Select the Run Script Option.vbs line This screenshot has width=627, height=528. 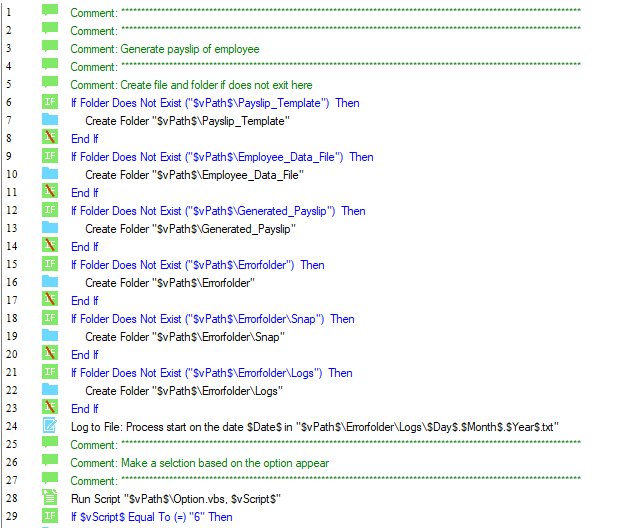pos(176,499)
